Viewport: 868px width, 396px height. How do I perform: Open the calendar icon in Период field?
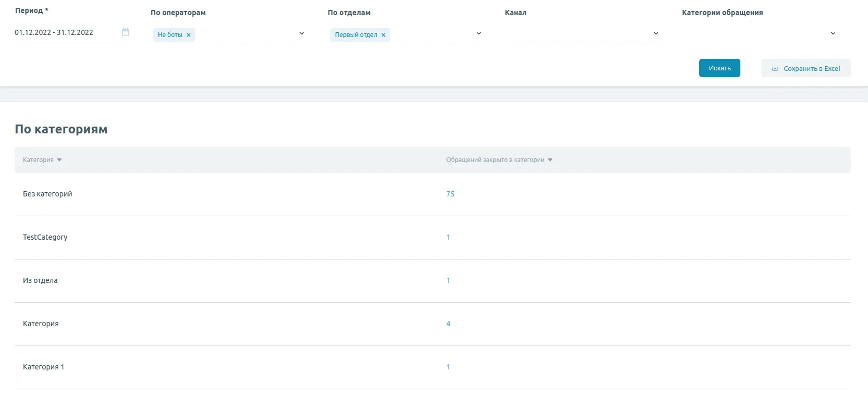pyautogui.click(x=125, y=32)
